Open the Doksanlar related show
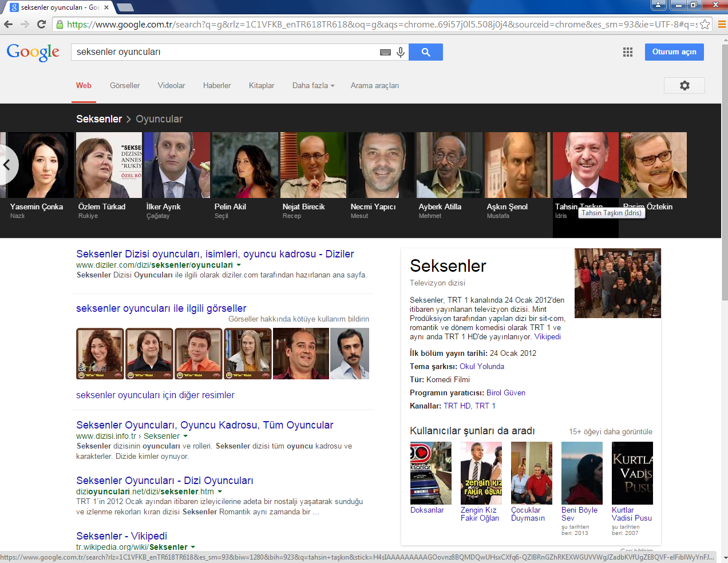Screen dimensions: 728x563 [x=430, y=478]
